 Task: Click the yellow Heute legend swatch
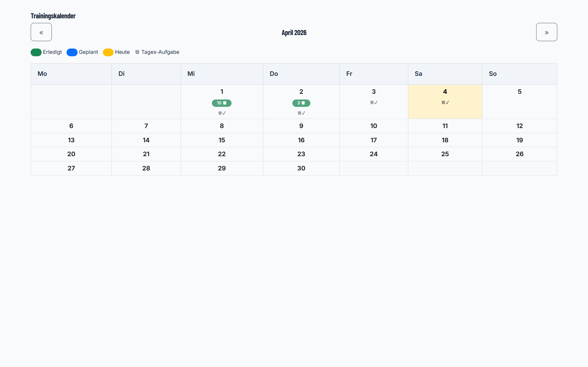click(x=108, y=52)
